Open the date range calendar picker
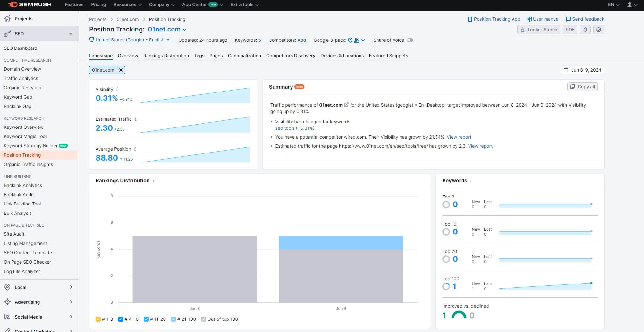The height and width of the screenshot is (332, 644). 582,70
